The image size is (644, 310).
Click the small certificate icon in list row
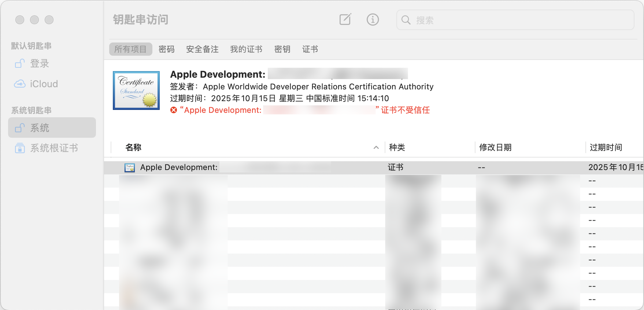130,168
